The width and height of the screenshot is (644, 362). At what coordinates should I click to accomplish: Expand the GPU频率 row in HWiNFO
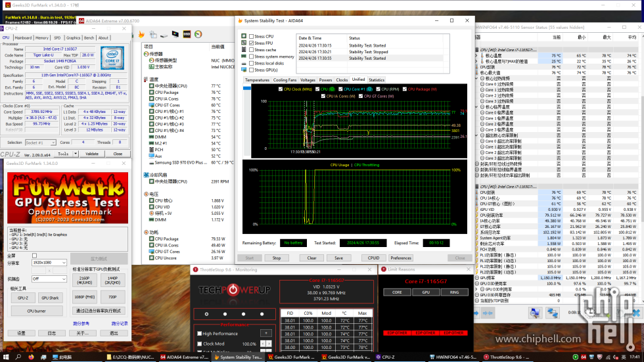coord(477,278)
